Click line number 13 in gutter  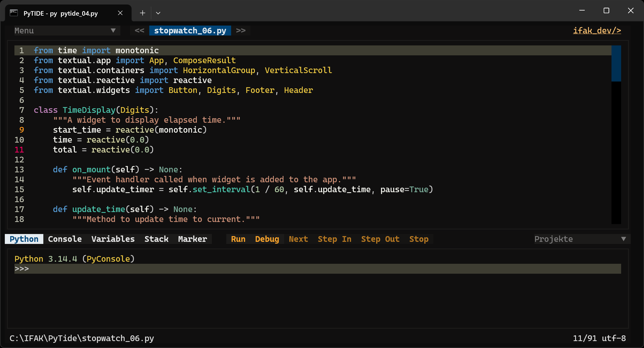click(x=19, y=169)
